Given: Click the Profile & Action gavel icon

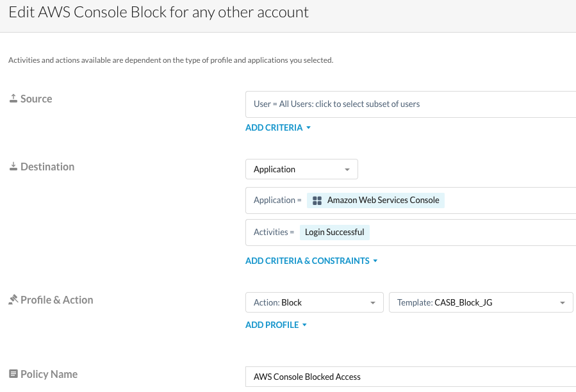Looking at the screenshot, I should (13, 299).
